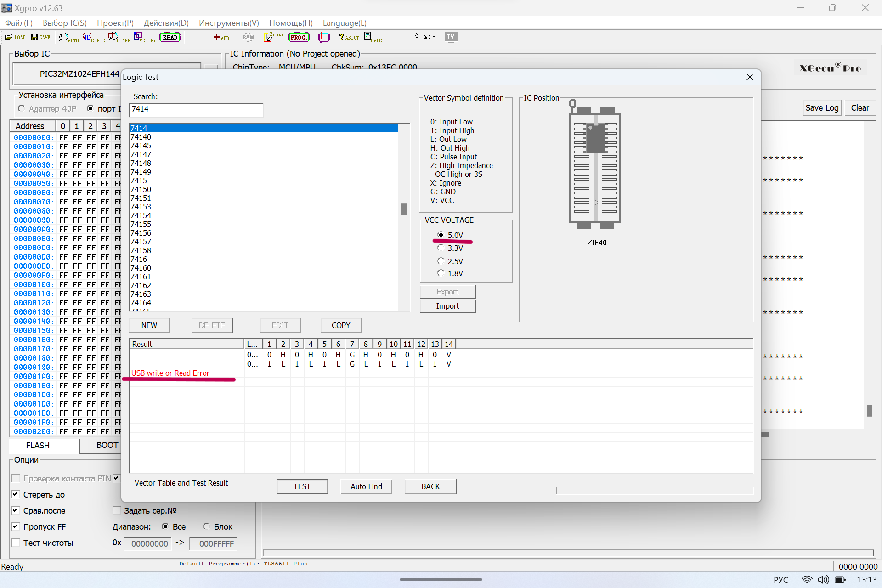Enable the Тест чистоты checkbox

click(x=16, y=543)
